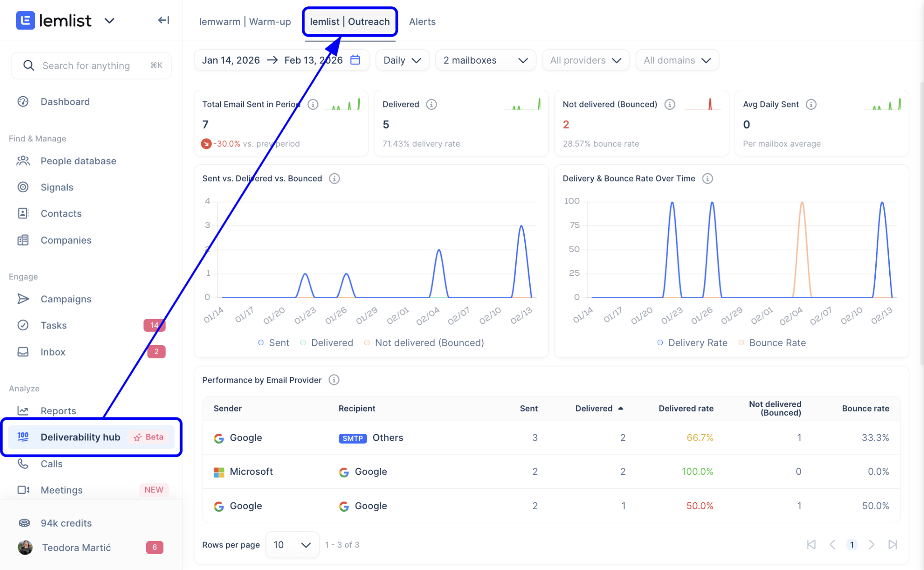
Task: Toggle Not delivered (Bounced) legend series
Action: click(x=424, y=343)
